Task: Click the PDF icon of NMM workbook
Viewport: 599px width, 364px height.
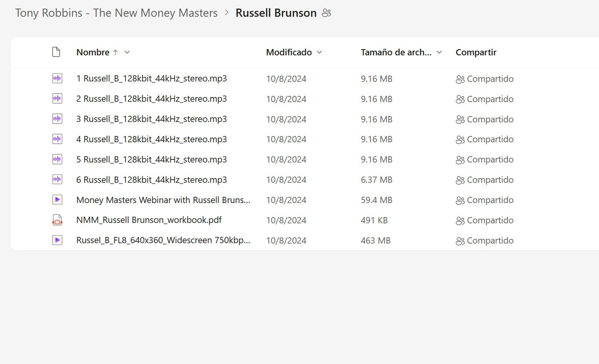Action: (x=57, y=220)
